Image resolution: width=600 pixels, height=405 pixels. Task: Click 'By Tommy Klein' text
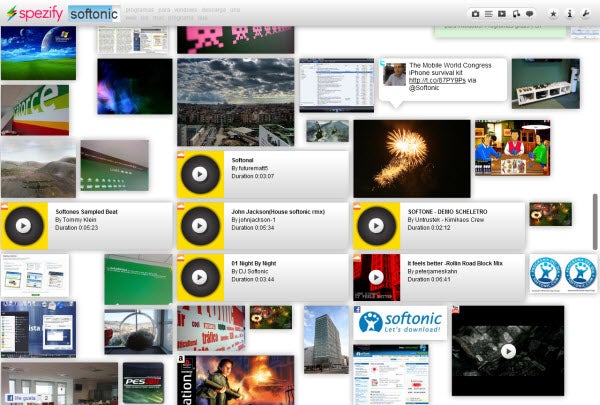coord(76,220)
